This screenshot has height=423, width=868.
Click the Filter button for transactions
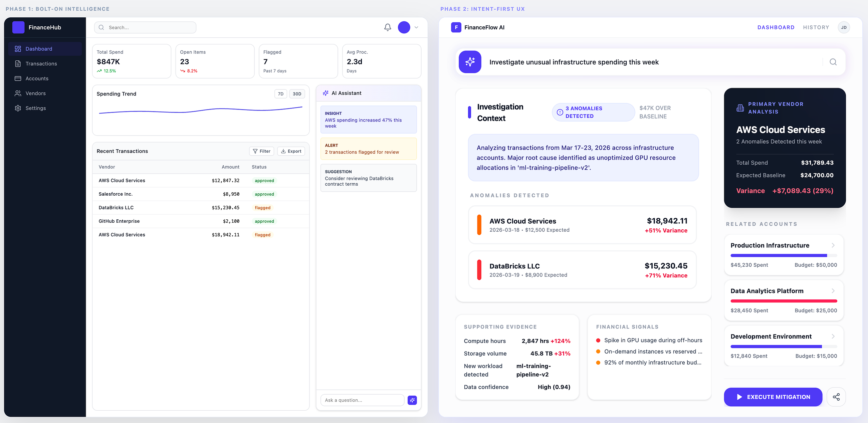coord(261,151)
